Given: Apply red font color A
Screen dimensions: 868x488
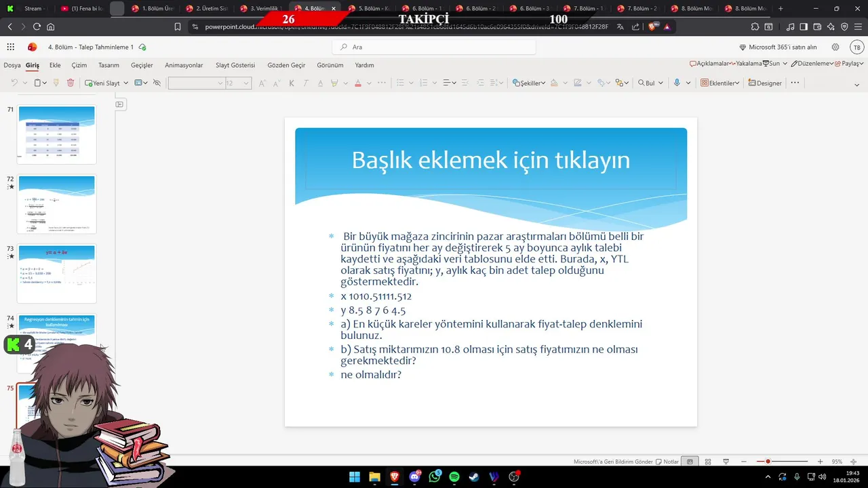Looking at the screenshot, I should [358, 83].
